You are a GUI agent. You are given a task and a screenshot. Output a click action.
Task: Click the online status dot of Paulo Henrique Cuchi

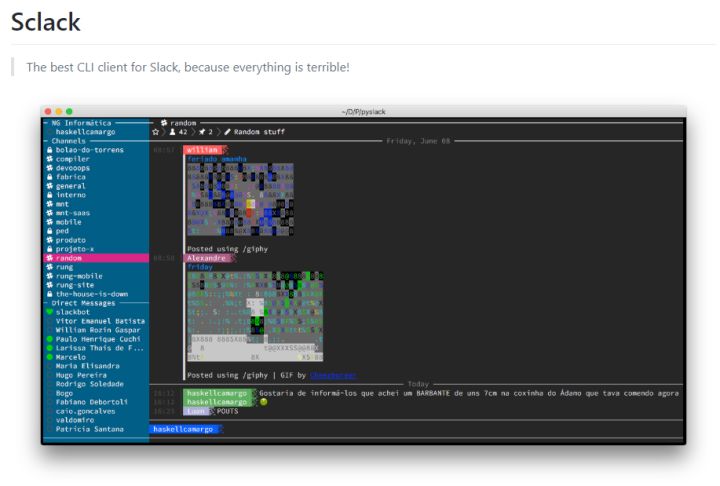[50, 339]
